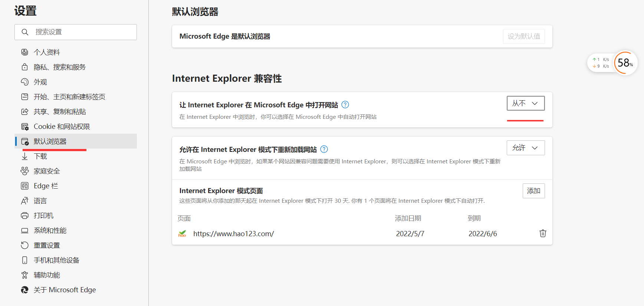Open 手机和其他设备 settings

(76, 260)
